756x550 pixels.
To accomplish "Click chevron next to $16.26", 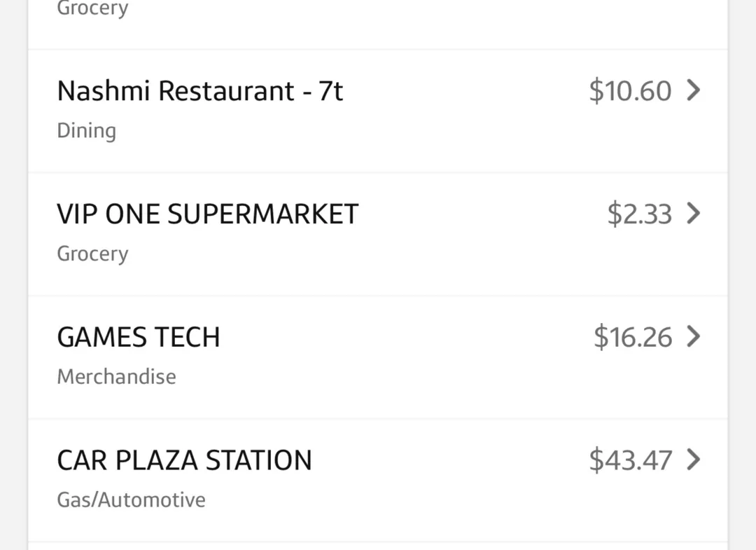I will coord(693,336).
